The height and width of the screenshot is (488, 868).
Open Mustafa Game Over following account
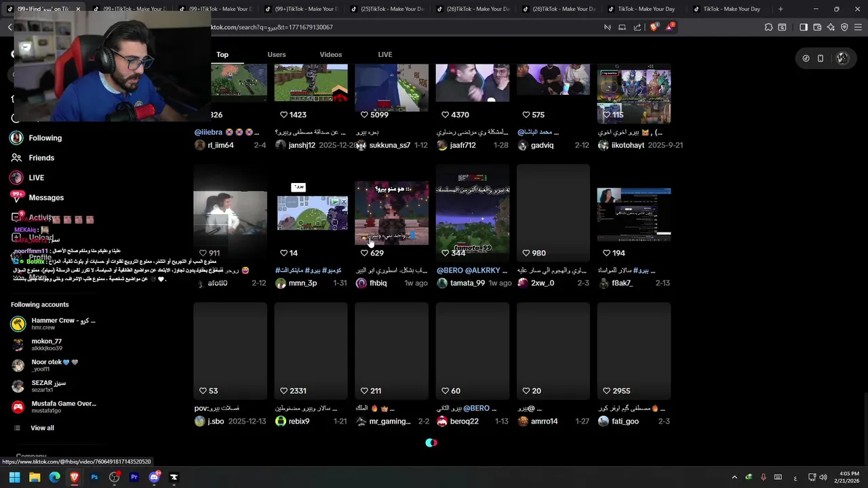[x=53, y=407]
